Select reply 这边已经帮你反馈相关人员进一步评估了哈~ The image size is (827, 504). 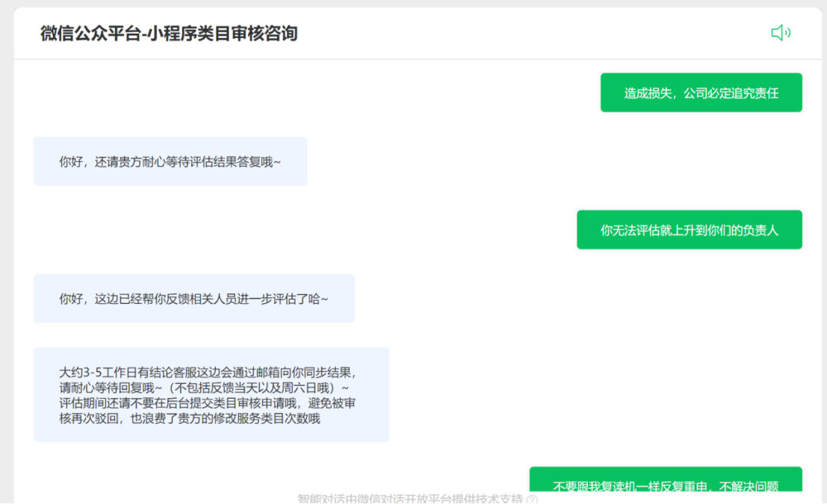194,299
